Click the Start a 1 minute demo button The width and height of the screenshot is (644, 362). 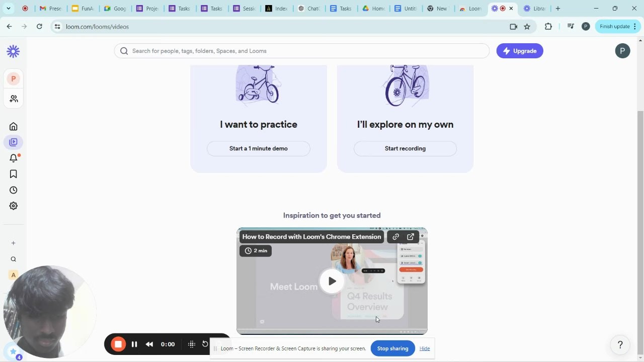[259, 149]
